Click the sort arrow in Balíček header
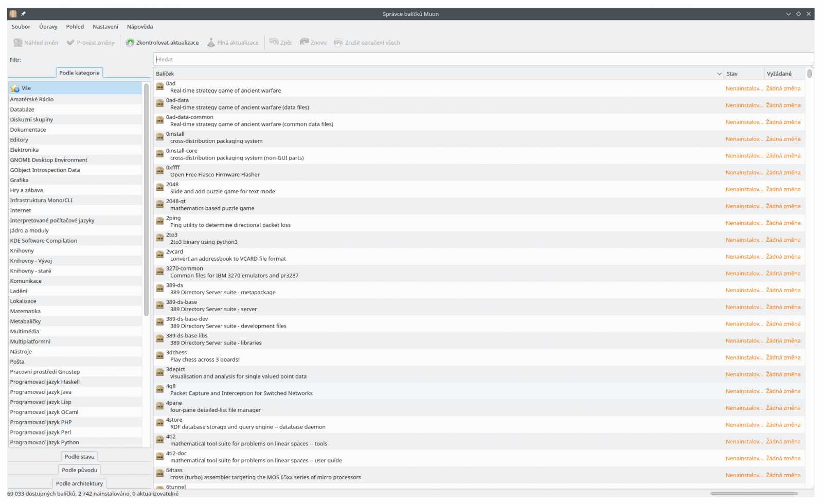The height and width of the screenshot is (504, 823). (720, 74)
